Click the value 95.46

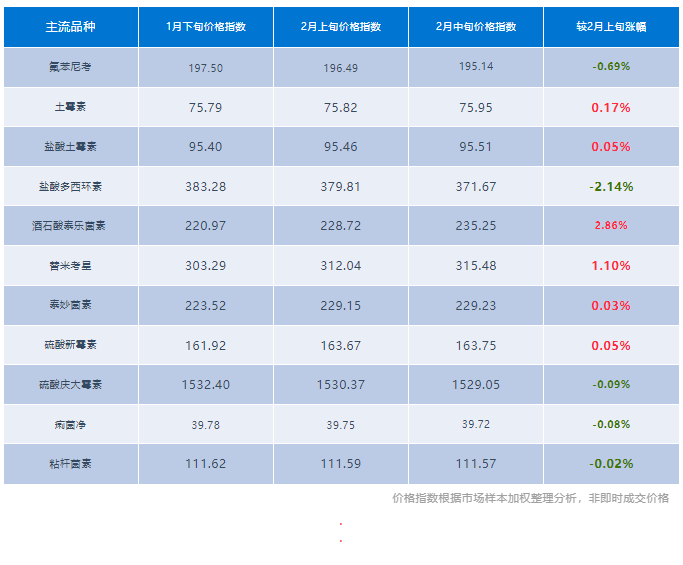(341, 147)
